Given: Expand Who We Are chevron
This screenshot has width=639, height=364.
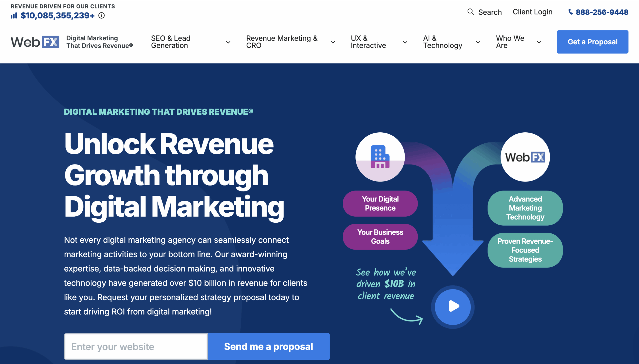Looking at the screenshot, I should [x=539, y=42].
